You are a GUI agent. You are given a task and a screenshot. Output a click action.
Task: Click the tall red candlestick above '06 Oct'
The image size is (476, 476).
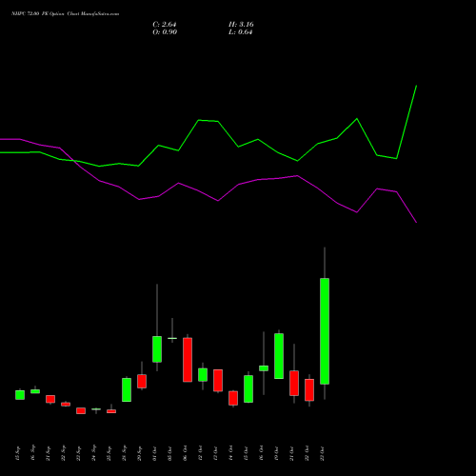188,360
